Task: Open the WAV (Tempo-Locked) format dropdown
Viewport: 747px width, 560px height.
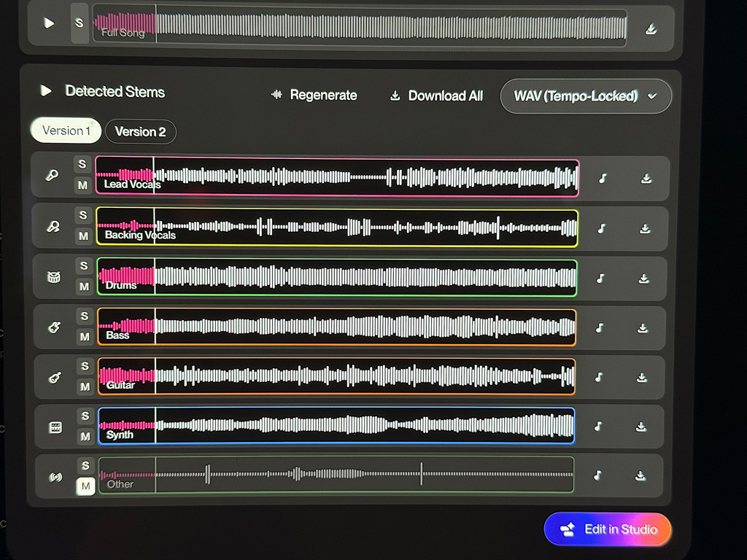Action: 586,96
